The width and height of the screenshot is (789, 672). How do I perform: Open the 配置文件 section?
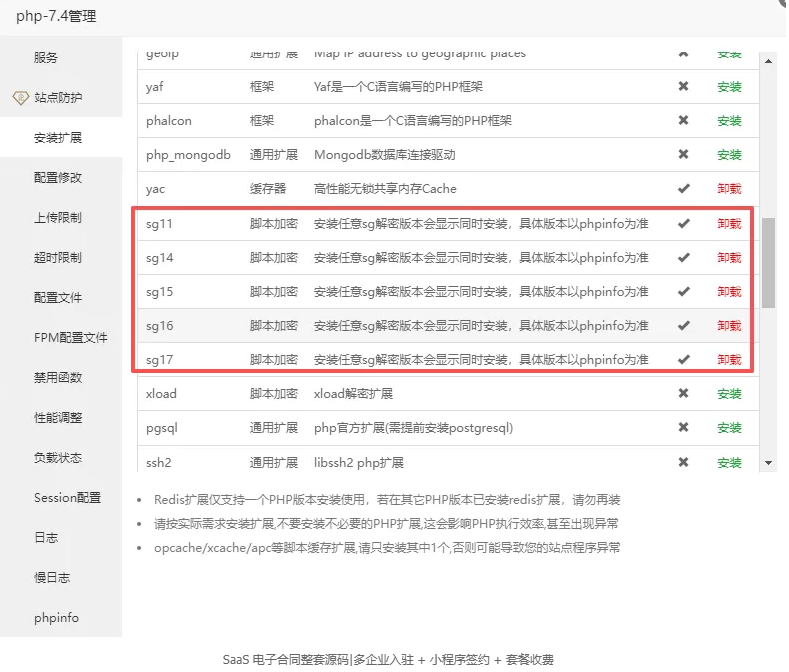coord(58,297)
